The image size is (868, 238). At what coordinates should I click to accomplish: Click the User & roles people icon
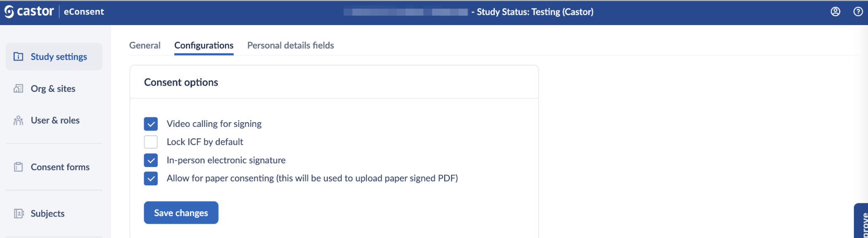pyautogui.click(x=18, y=121)
